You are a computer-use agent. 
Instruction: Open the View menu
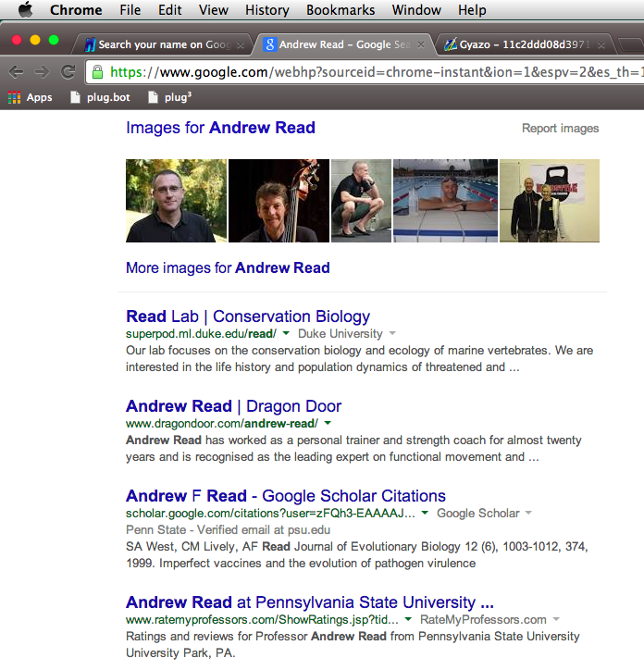pyautogui.click(x=213, y=10)
